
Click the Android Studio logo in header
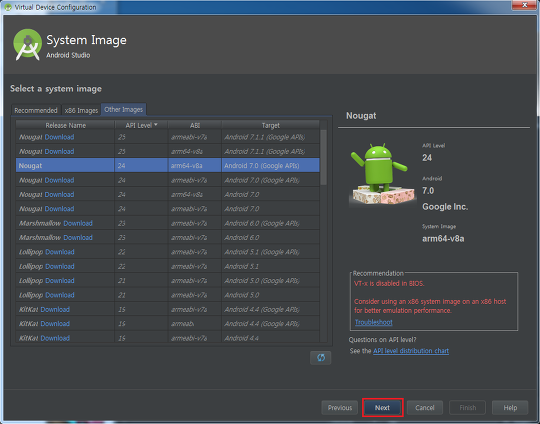[x=27, y=45]
